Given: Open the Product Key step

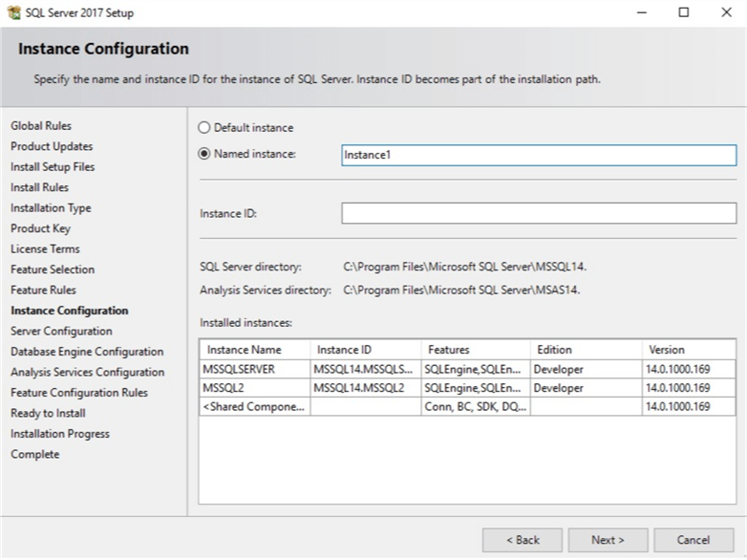Looking at the screenshot, I should (40, 228).
